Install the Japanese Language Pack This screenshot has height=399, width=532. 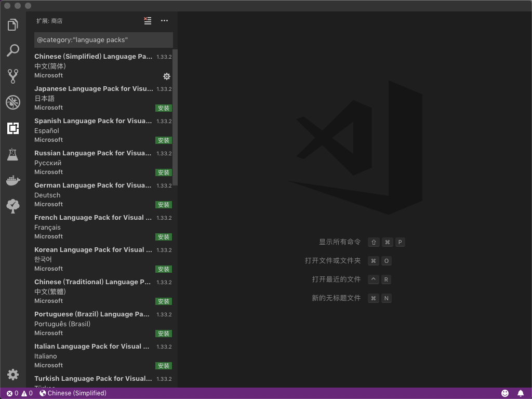pyautogui.click(x=164, y=108)
